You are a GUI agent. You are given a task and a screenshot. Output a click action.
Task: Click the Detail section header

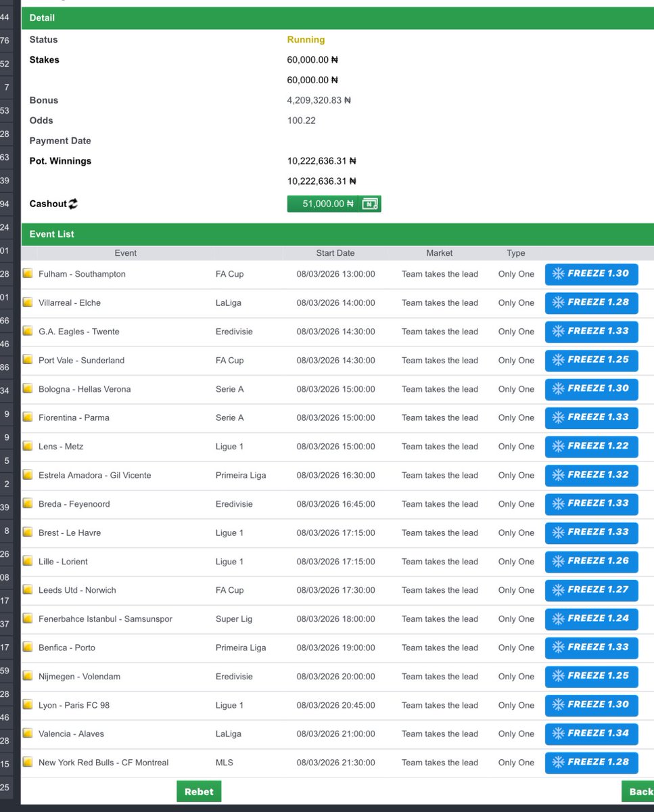pos(337,18)
